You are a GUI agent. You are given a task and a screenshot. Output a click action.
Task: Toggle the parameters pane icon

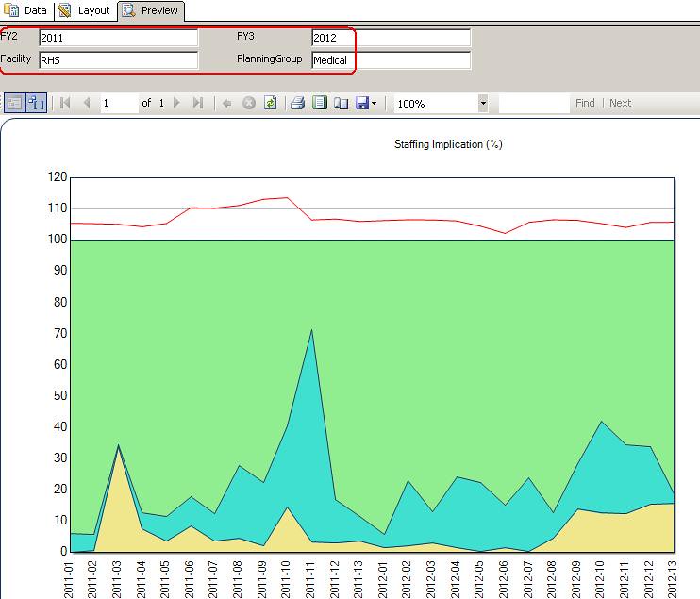(36, 103)
